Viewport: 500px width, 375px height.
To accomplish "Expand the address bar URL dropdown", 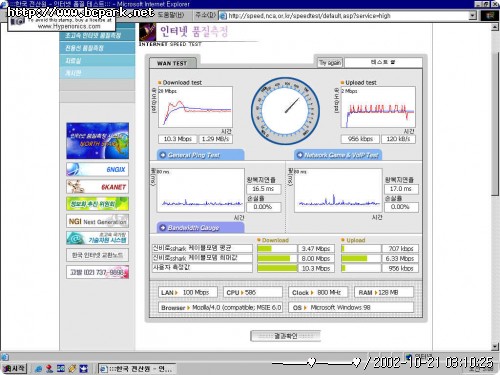I will point(473,16).
